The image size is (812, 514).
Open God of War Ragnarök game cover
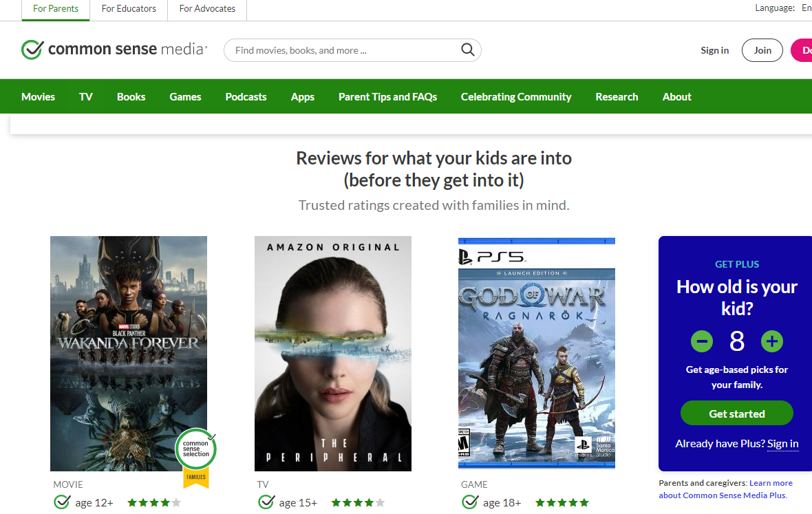tap(537, 354)
